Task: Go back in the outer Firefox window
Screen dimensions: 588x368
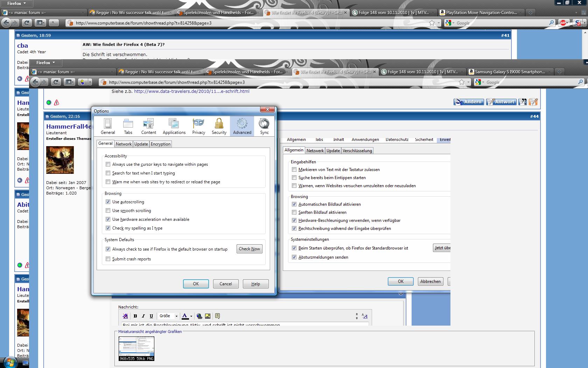Action: (x=6, y=23)
